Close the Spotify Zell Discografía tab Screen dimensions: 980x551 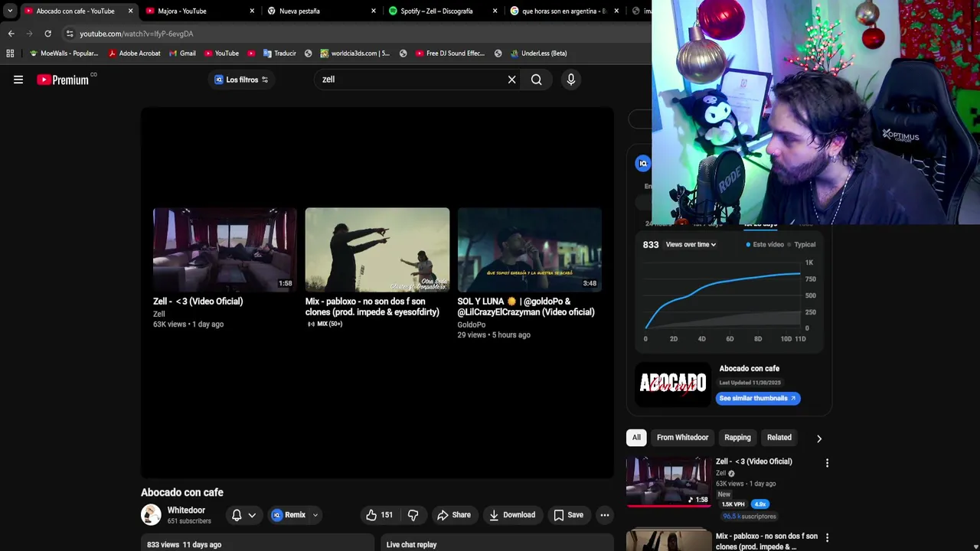495,11
